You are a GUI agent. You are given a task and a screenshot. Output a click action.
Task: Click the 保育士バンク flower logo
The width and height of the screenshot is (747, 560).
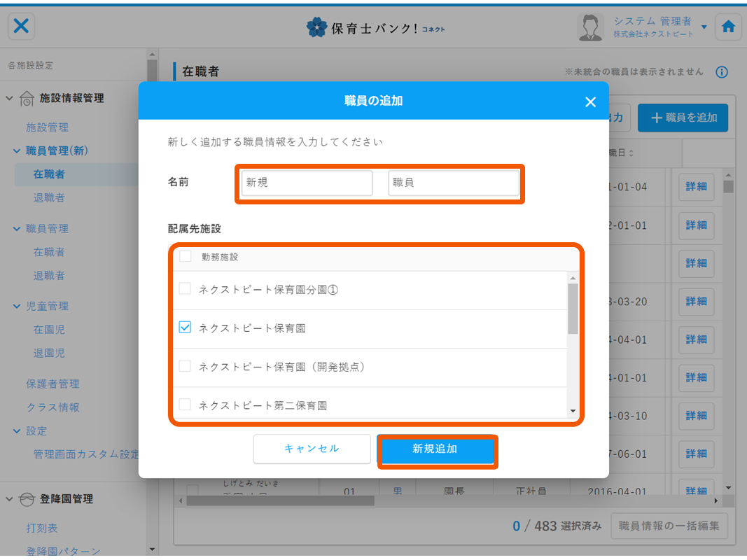317,27
